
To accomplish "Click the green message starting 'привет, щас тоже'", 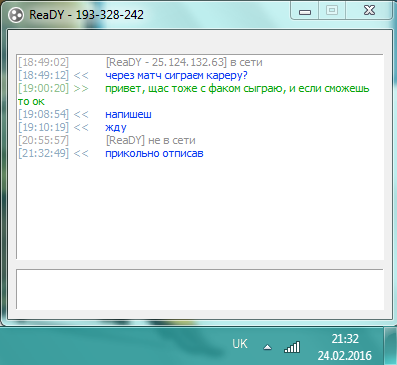I will (x=237, y=89).
